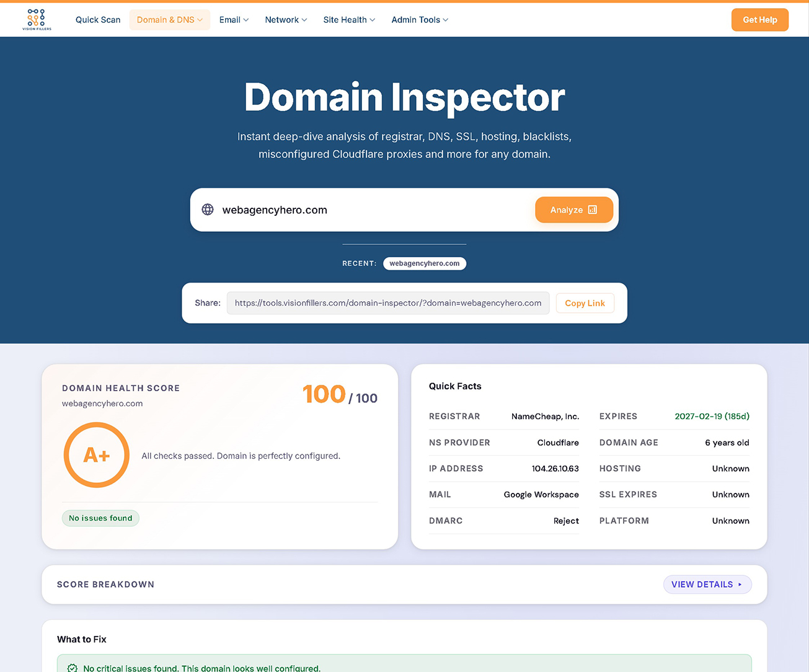The width and height of the screenshot is (809, 672).
Task: Click the green check icon in What to Fix
Action: 73,668
